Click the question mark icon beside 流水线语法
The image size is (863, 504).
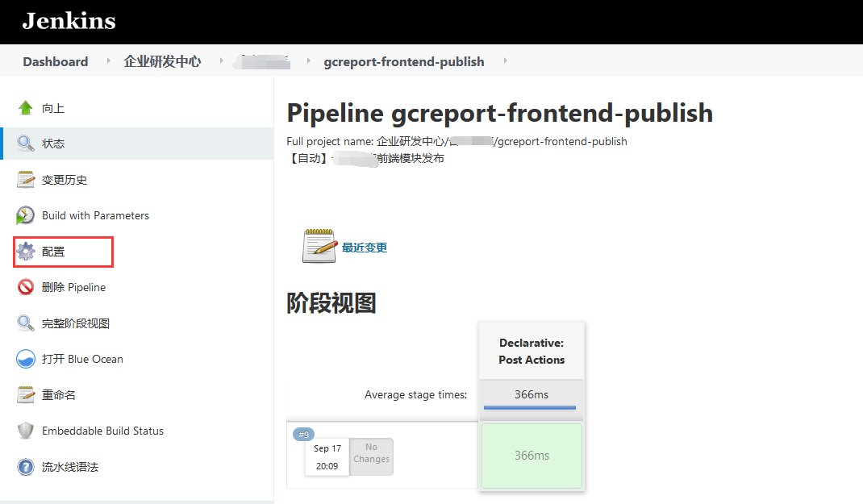[25, 467]
